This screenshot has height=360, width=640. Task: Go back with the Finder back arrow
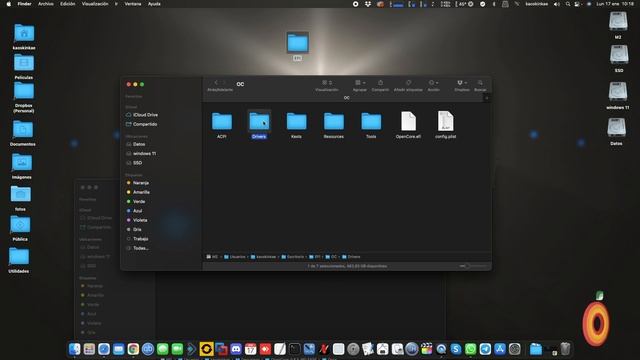click(216, 83)
